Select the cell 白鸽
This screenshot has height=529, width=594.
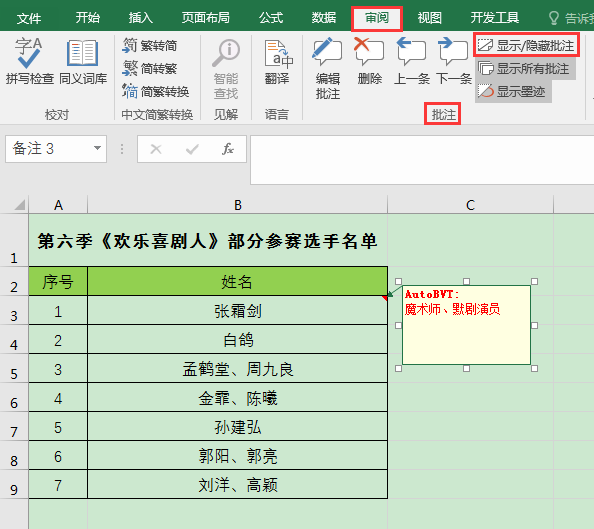click(x=238, y=339)
